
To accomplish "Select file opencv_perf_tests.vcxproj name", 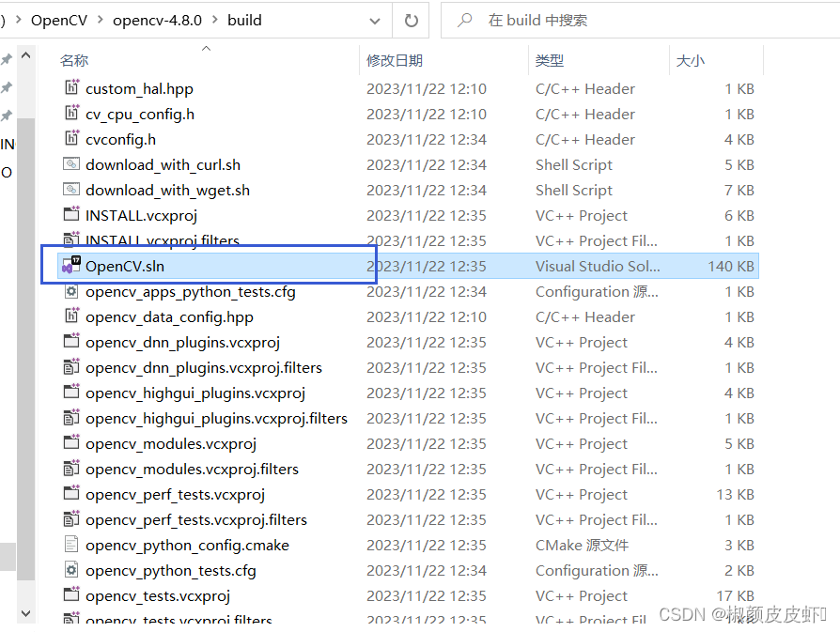I will (x=175, y=494).
